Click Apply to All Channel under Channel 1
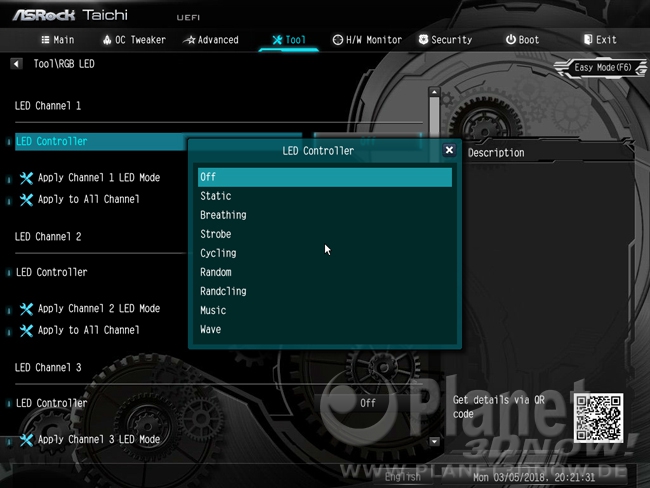 pos(88,199)
